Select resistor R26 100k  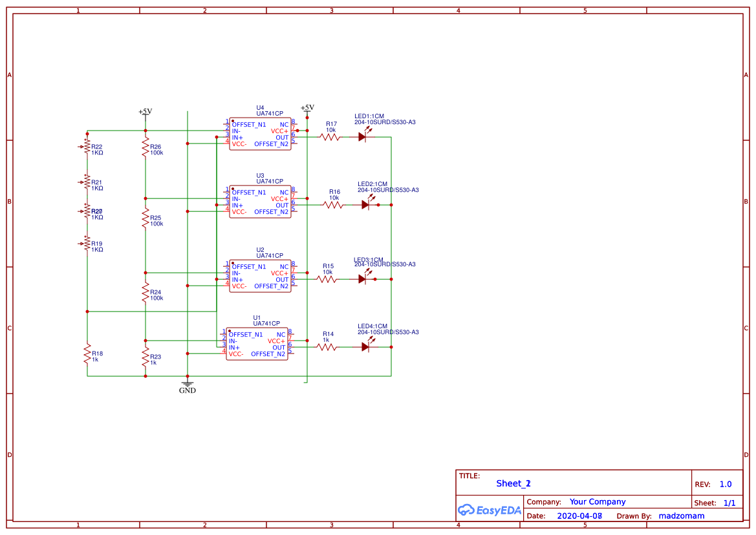(x=146, y=146)
